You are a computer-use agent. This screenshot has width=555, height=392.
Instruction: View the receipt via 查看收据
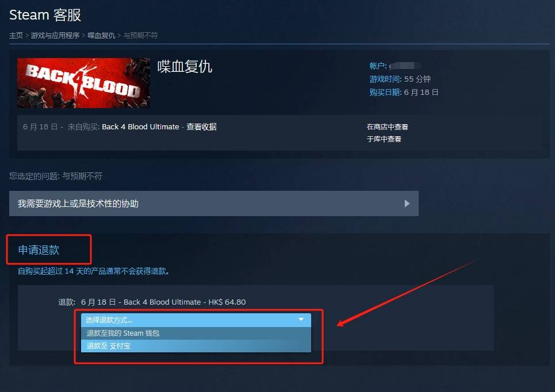[201, 126]
